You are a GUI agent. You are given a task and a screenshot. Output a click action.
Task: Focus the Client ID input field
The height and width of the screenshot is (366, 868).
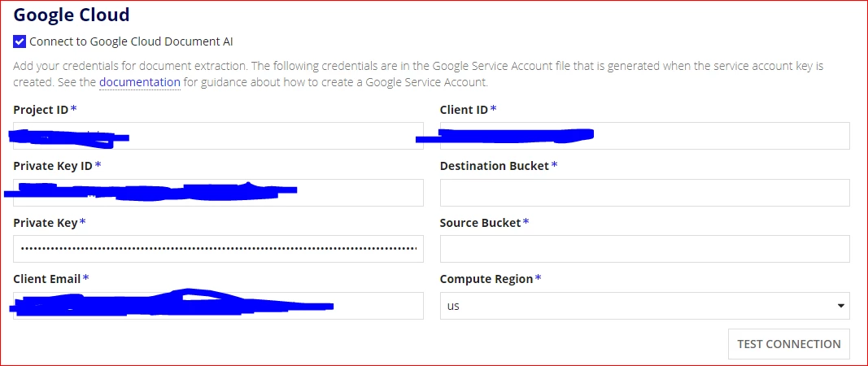point(645,136)
